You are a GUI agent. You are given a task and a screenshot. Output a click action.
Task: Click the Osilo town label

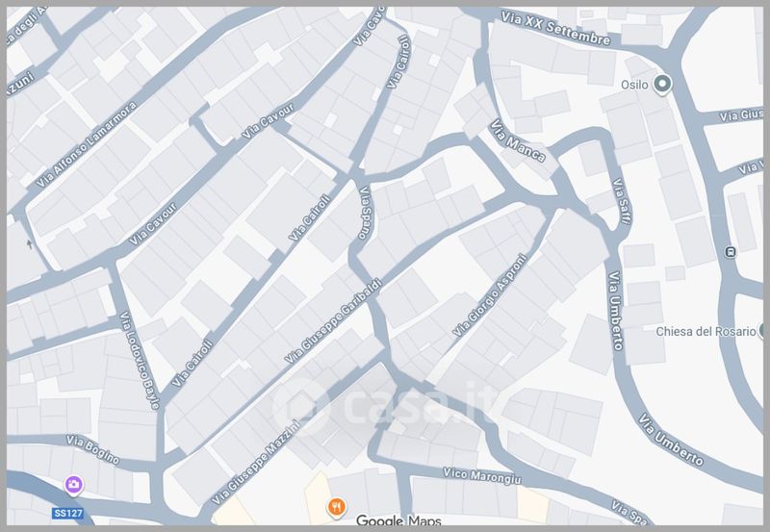(x=634, y=85)
